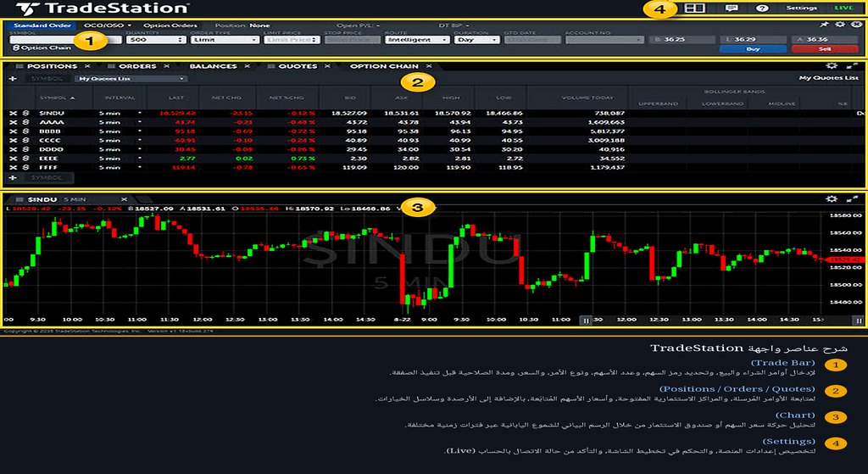Viewport: 868px width, 474px height.
Task: Open the screen layout selector icon
Action: point(694,8)
